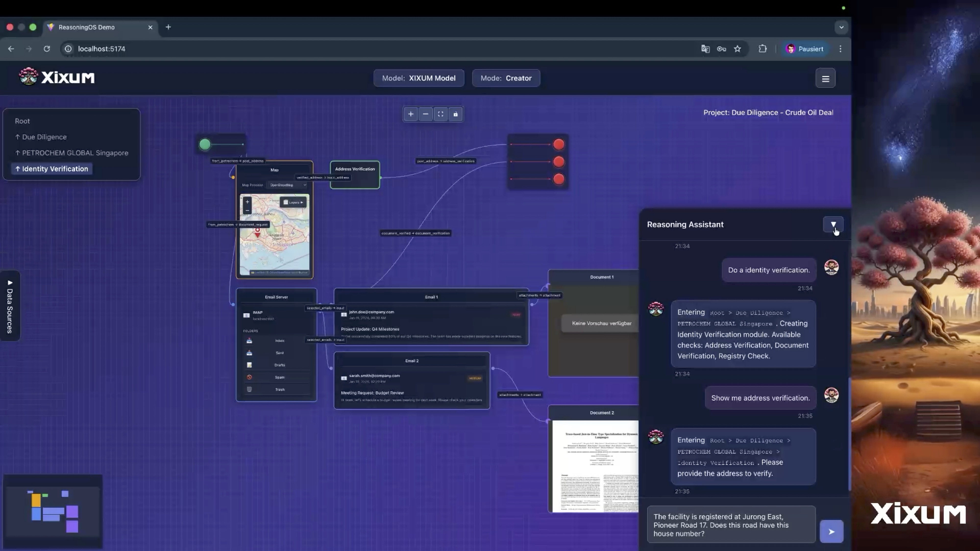Click the green start node
Image resolution: width=980 pixels, height=551 pixels.
pos(205,144)
